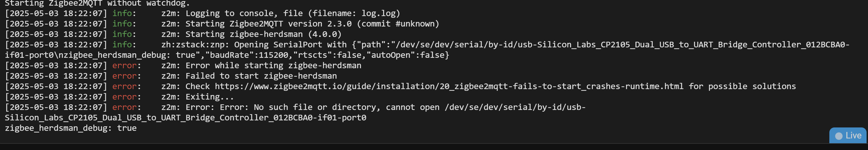Screen dimensions: 868x150
Task: Click the circular dot icon beside Live
Action: [x=839, y=136]
